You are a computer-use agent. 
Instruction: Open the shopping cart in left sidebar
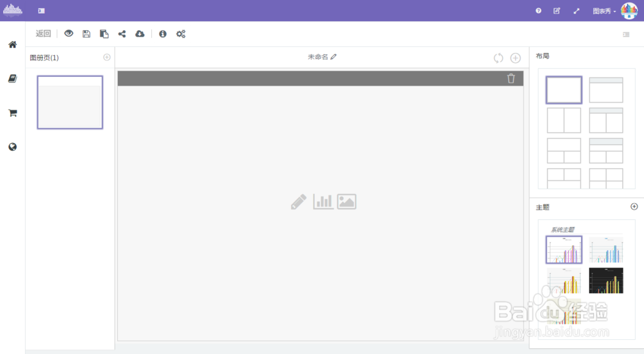point(13,113)
